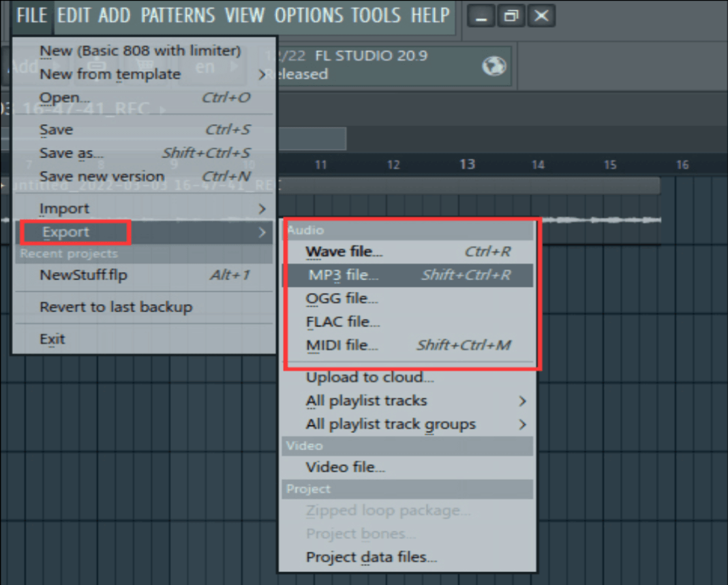Open the PATTERNS menu

178,15
